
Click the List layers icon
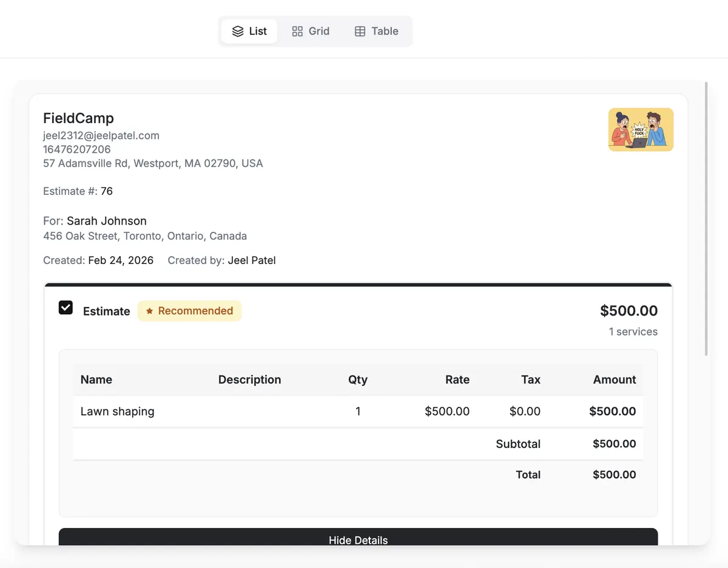click(238, 32)
